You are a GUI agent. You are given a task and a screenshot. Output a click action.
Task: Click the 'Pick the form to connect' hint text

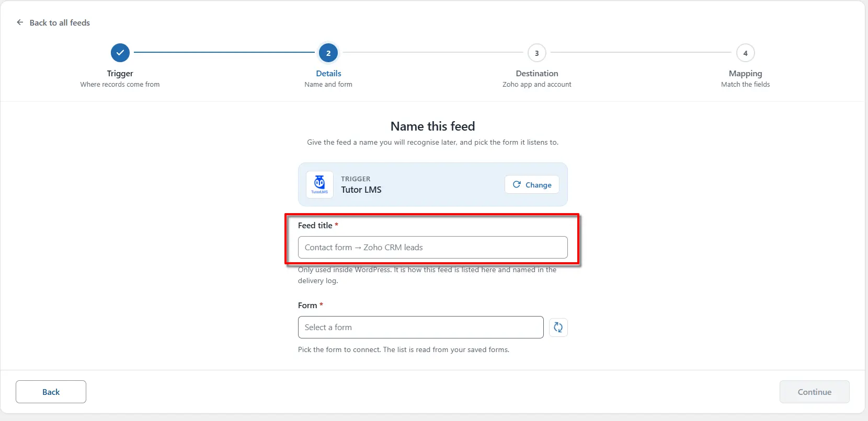(404, 349)
